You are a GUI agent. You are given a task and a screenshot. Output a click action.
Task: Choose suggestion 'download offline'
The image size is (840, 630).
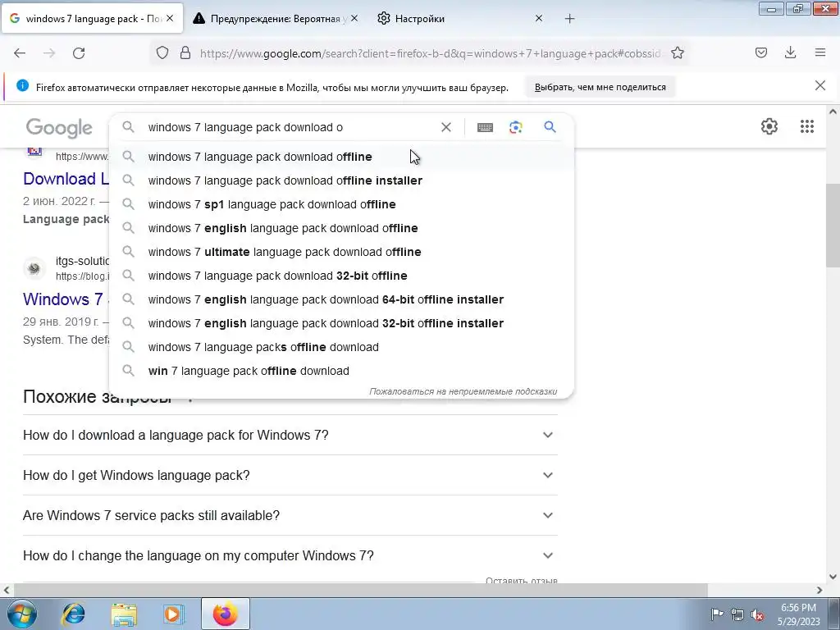tap(341, 157)
